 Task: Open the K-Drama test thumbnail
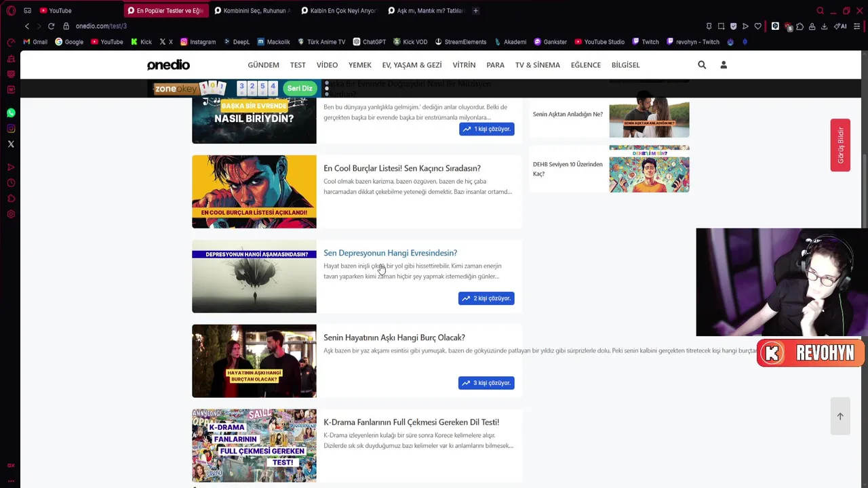[254, 445]
